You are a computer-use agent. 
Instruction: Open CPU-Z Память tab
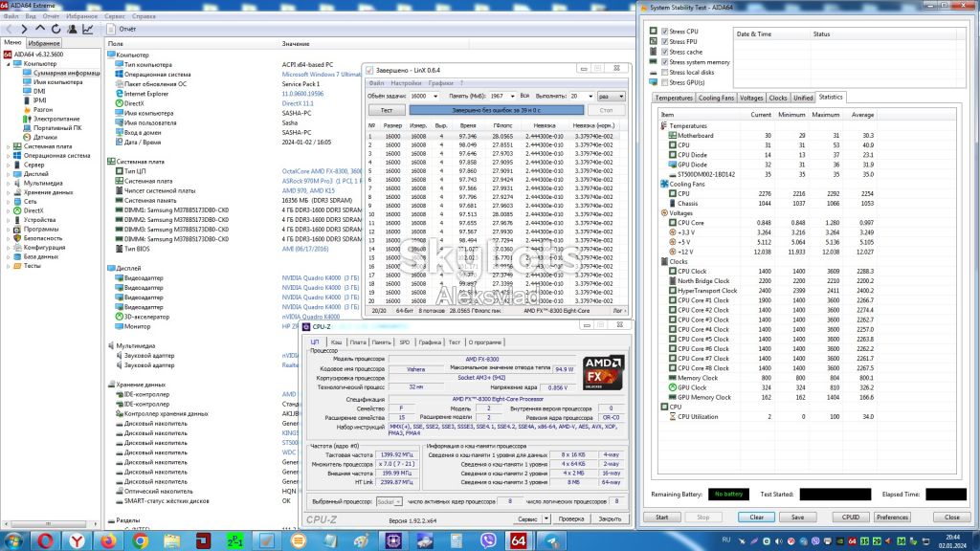click(381, 342)
